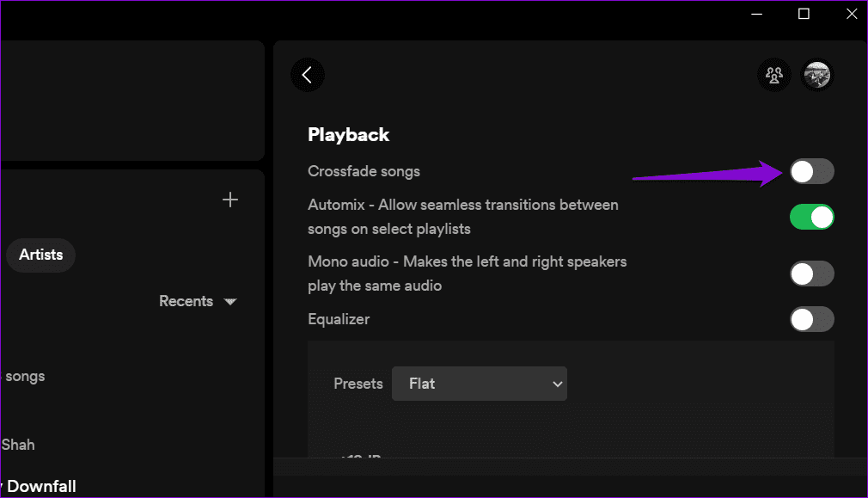Select the Artists filter chip
Image resolution: width=868 pixels, height=498 pixels.
(40, 255)
